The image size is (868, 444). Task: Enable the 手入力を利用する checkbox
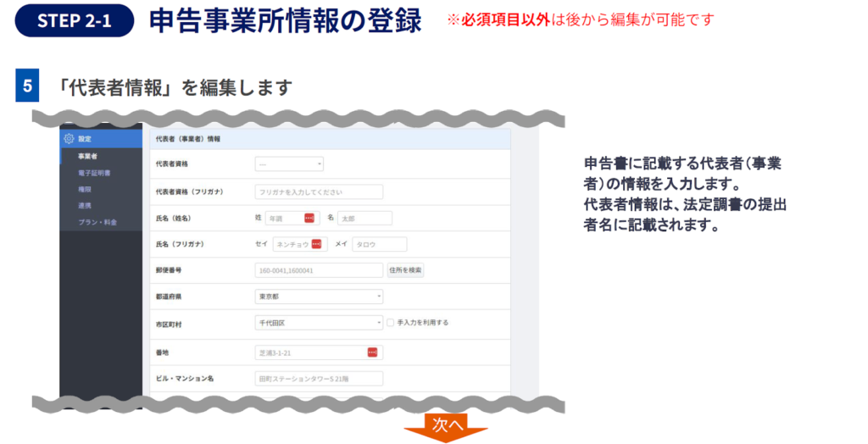tap(391, 323)
